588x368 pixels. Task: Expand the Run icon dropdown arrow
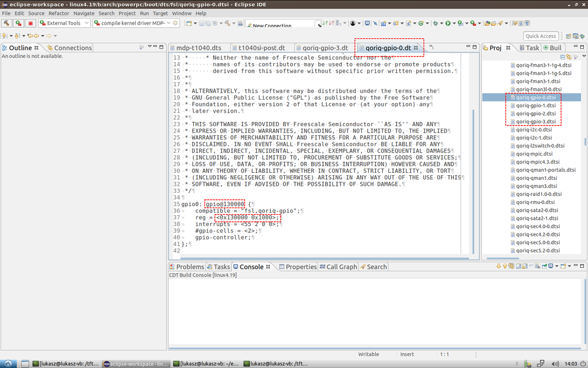pos(454,23)
